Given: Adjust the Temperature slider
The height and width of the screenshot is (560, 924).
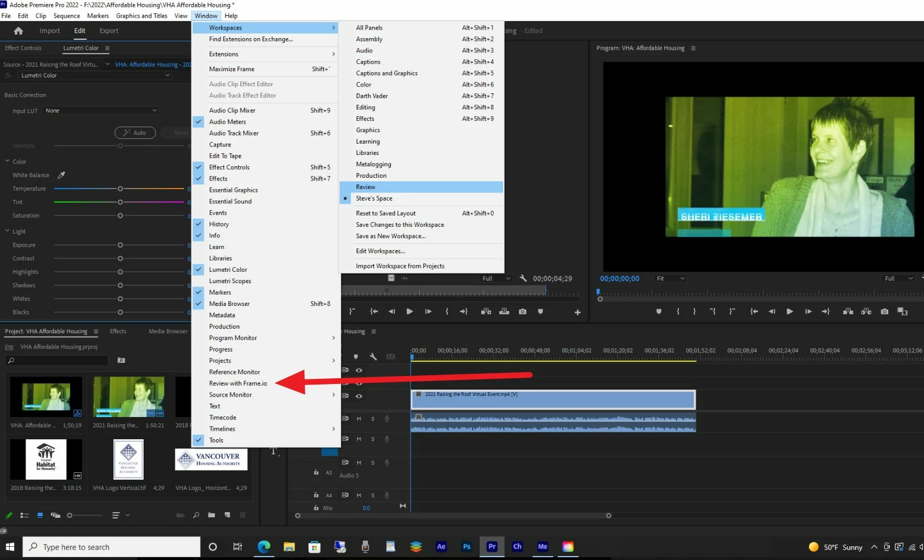Looking at the screenshot, I should pos(120,189).
